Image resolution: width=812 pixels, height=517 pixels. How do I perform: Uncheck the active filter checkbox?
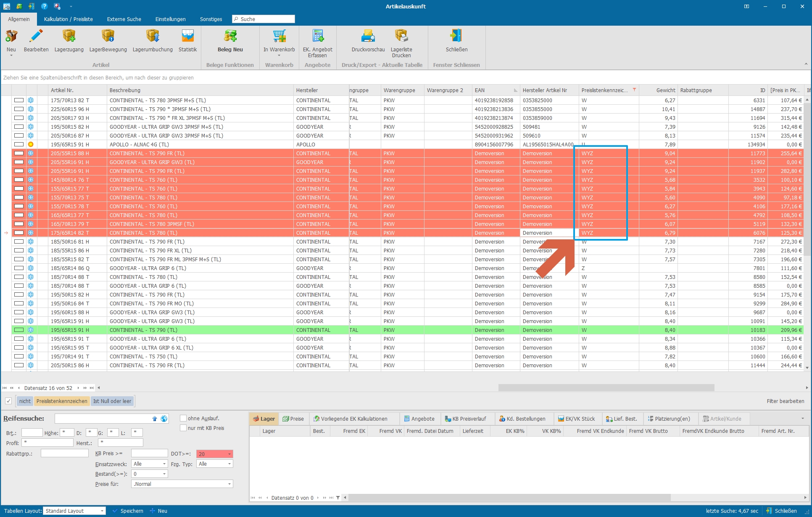click(8, 401)
